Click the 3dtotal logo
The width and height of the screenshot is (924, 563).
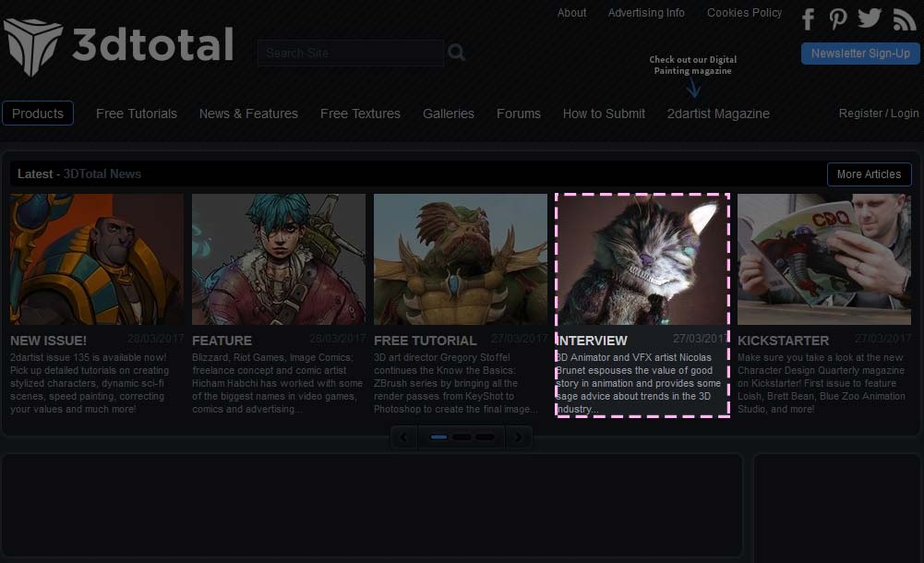(x=118, y=46)
